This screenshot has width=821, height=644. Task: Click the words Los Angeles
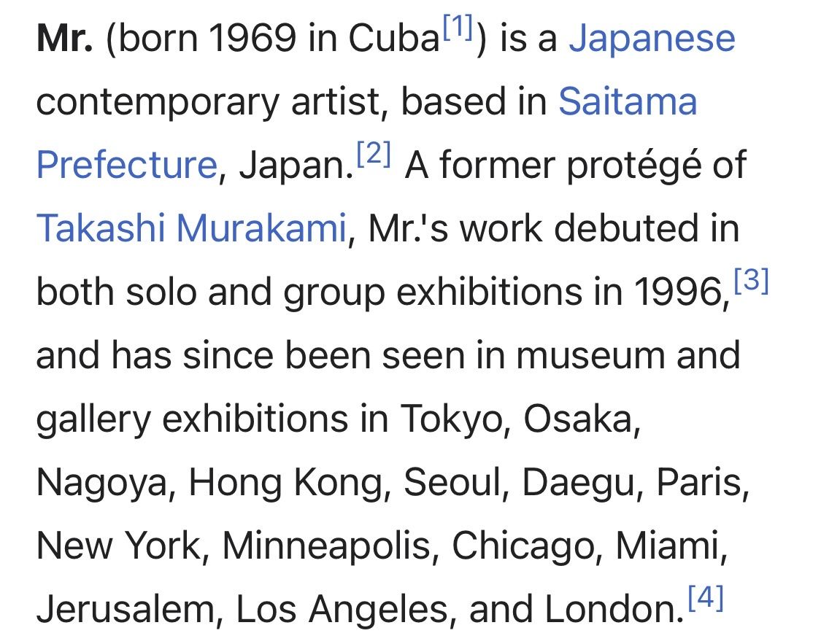click(342, 610)
